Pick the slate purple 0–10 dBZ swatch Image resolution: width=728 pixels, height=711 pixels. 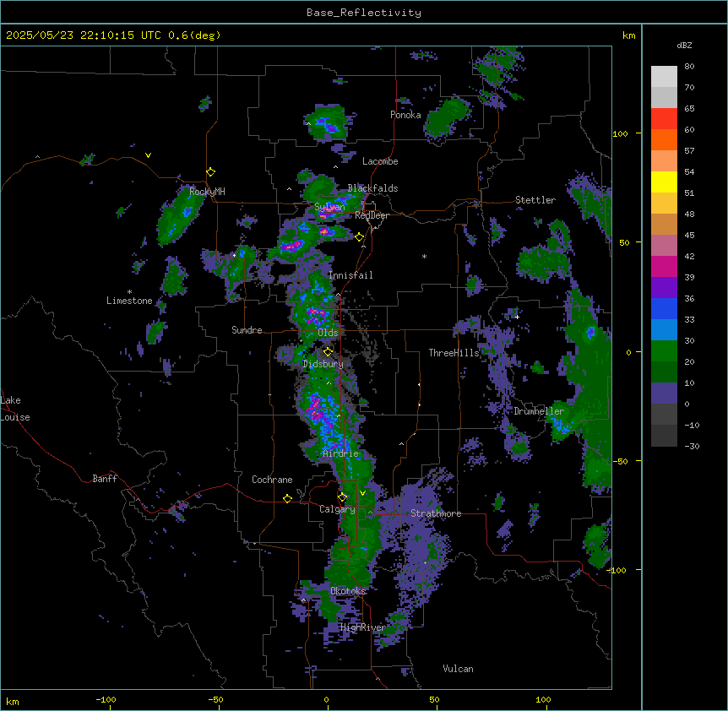(x=664, y=393)
